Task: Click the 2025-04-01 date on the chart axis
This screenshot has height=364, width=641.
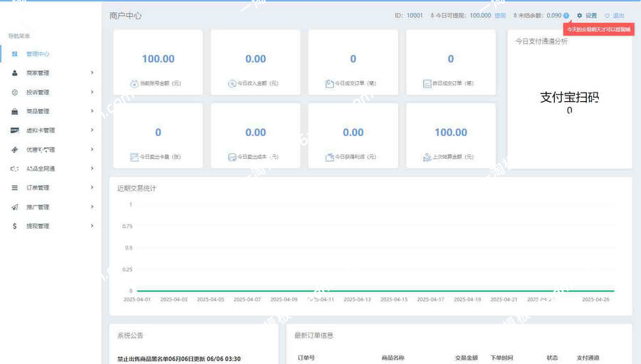Action: point(137,300)
